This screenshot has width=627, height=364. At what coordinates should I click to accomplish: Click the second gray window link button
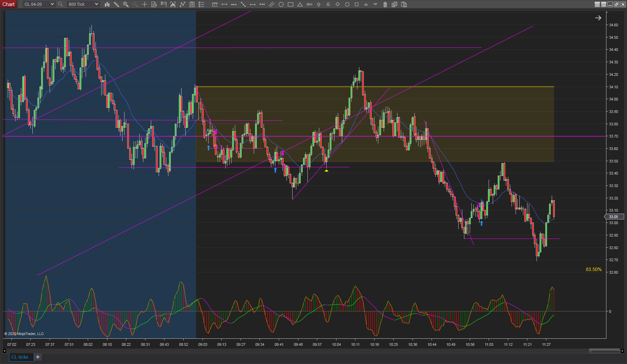[x=604, y=4]
